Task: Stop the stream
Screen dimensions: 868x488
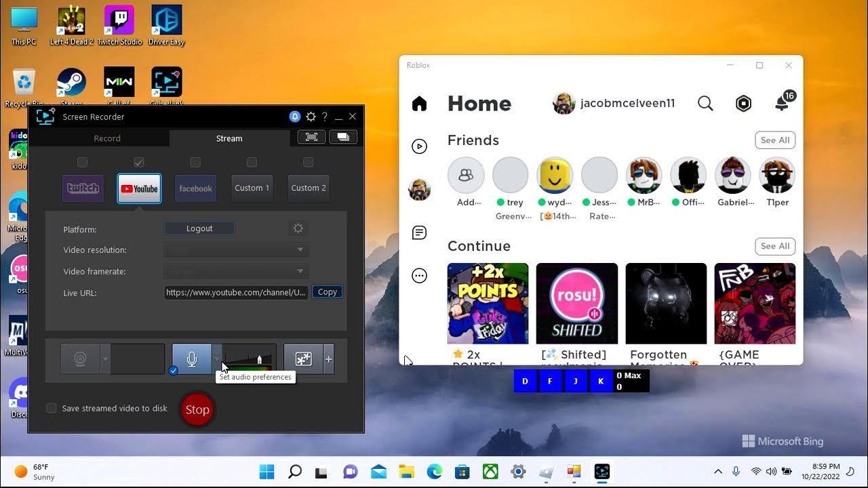Action: point(197,409)
